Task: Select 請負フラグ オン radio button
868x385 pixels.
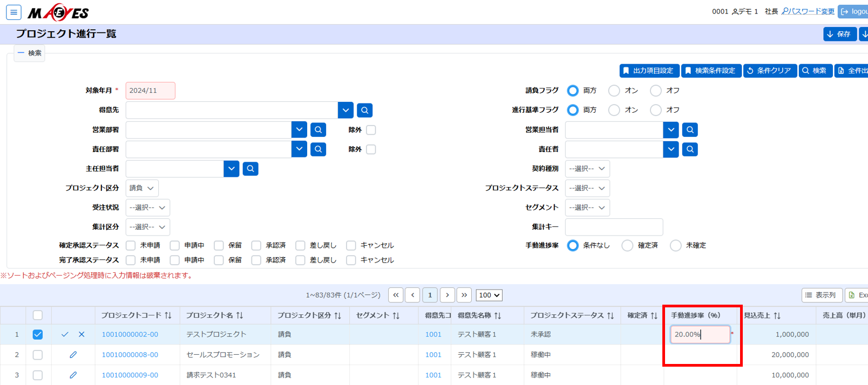Action: [x=614, y=91]
